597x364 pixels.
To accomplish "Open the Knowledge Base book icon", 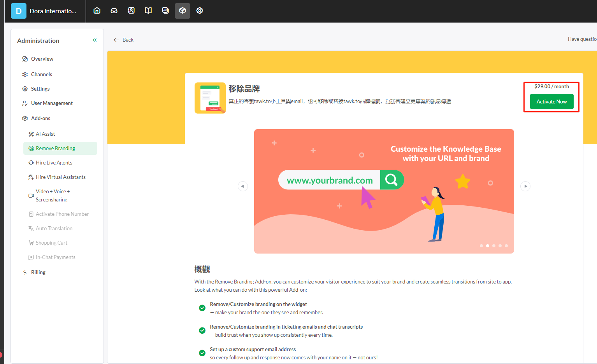I will tap(148, 10).
